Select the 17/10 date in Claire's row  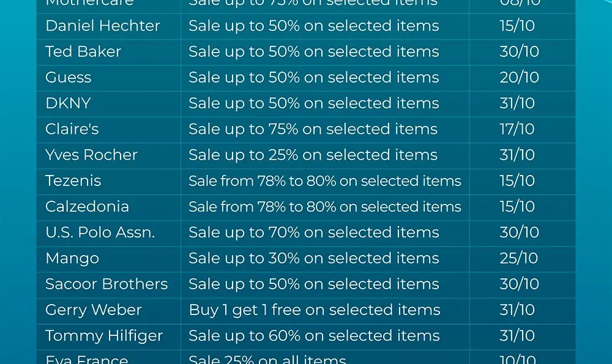click(517, 129)
